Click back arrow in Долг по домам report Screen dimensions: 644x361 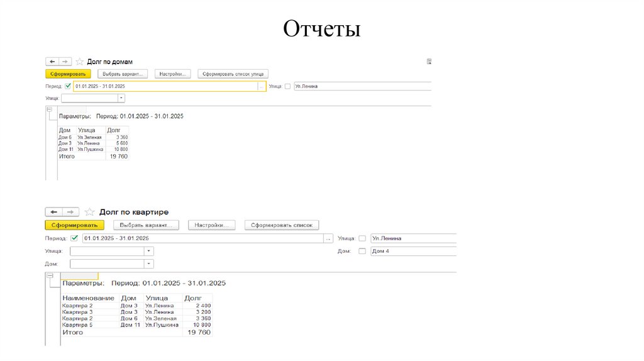tap(52, 62)
